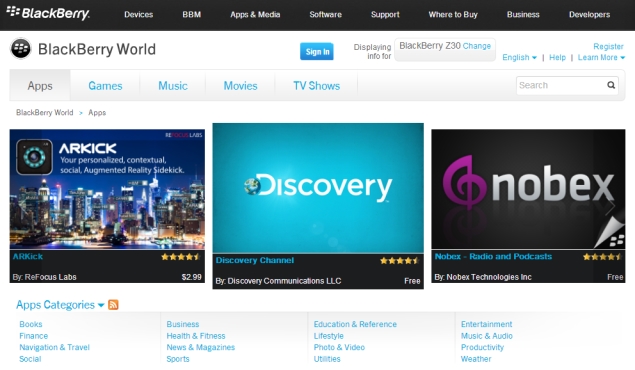Click the Register link
The width and height of the screenshot is (635, 370).
pos(608,46)
